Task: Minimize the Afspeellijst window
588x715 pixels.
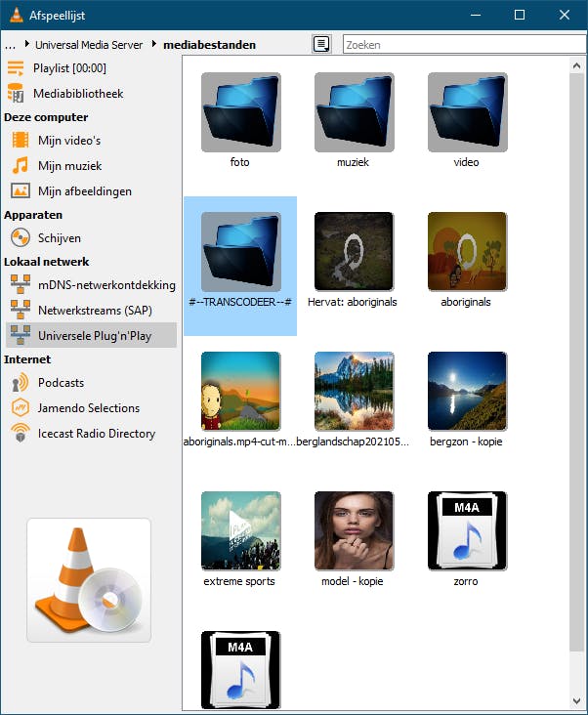Action: (x=476, y=15)
